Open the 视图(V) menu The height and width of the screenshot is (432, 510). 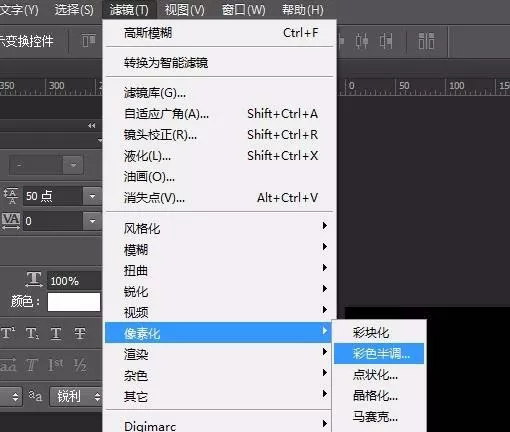click(x=184, y=10)
